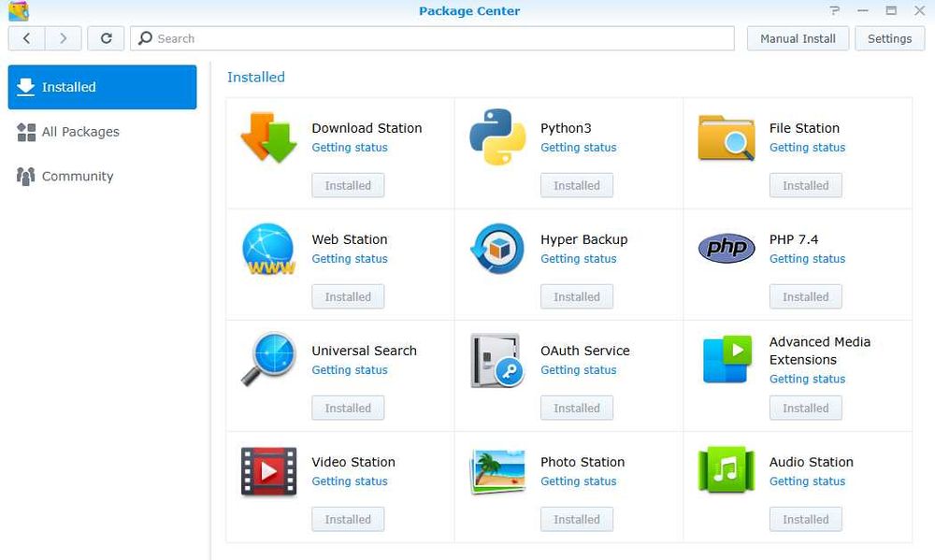
Task: Click Installed button under Hyper Backup
Action: coord(577,297)
